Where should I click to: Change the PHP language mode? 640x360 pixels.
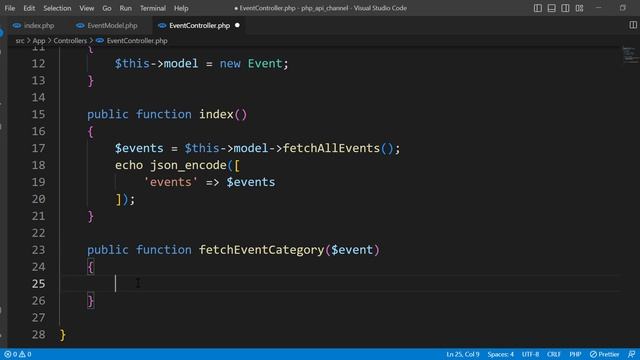[575, 354]
